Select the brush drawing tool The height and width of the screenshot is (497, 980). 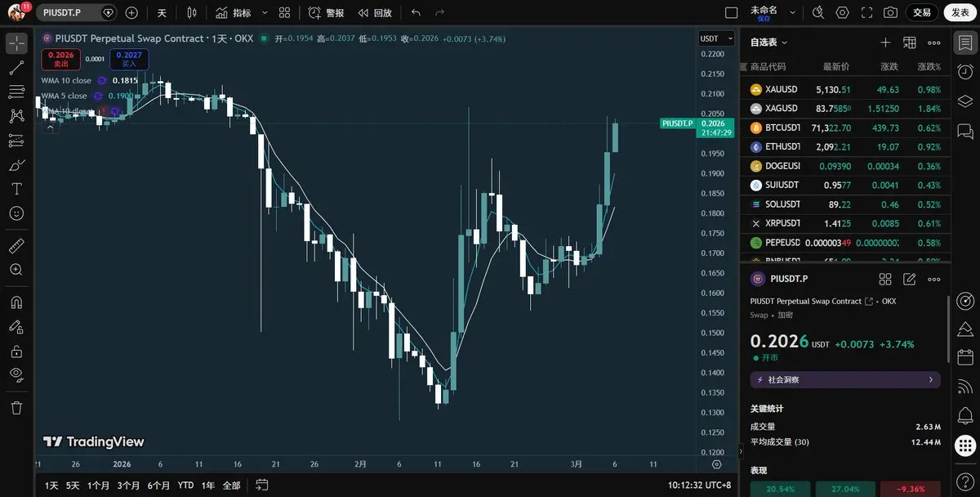tap(16, 164)
